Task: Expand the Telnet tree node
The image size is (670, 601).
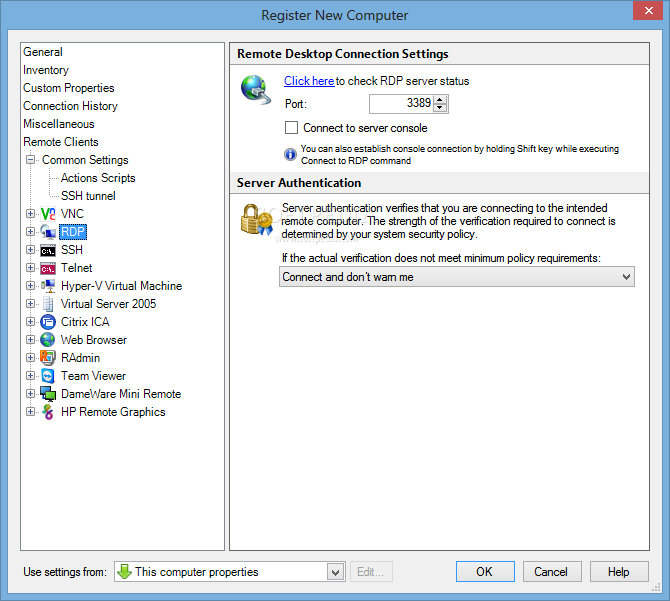Action: point(30,268)
